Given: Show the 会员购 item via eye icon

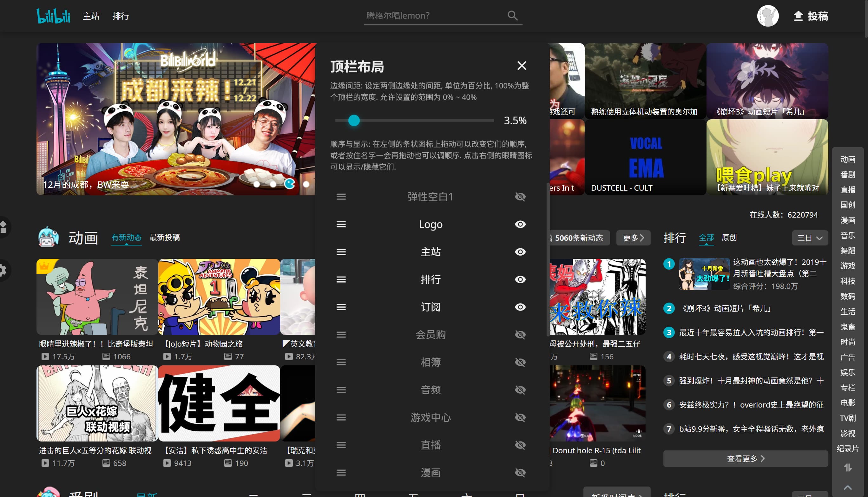Looking at the screenshot, I should point(520,335).
